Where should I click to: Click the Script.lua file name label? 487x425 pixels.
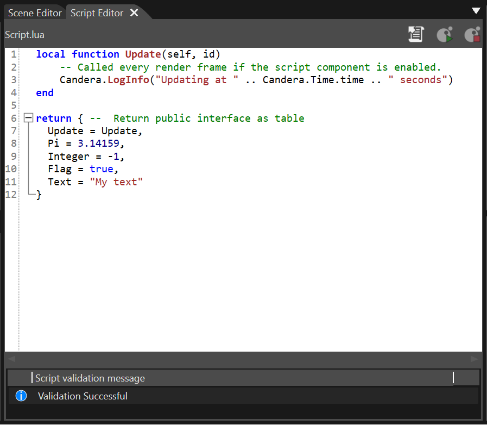point(24,35)
